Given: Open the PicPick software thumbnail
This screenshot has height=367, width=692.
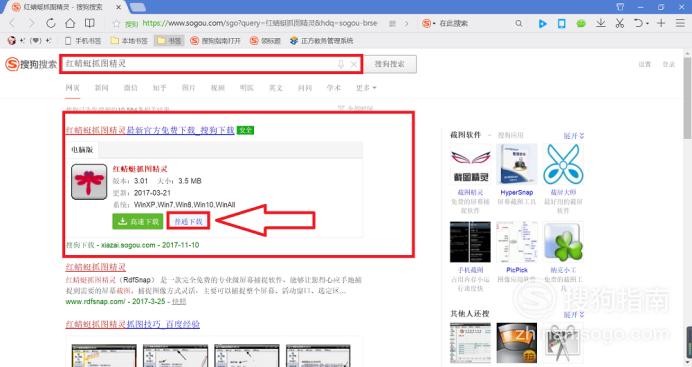Looking at the screenshot, I should coord(516,242).
